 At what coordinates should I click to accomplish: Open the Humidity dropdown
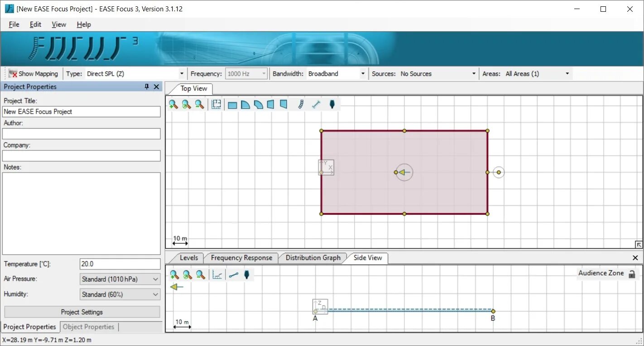(120, 294)
